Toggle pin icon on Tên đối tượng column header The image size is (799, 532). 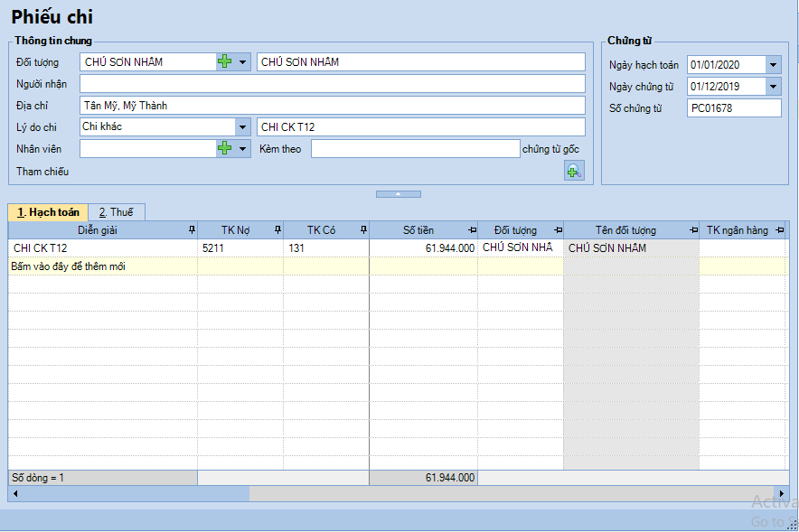692,230
